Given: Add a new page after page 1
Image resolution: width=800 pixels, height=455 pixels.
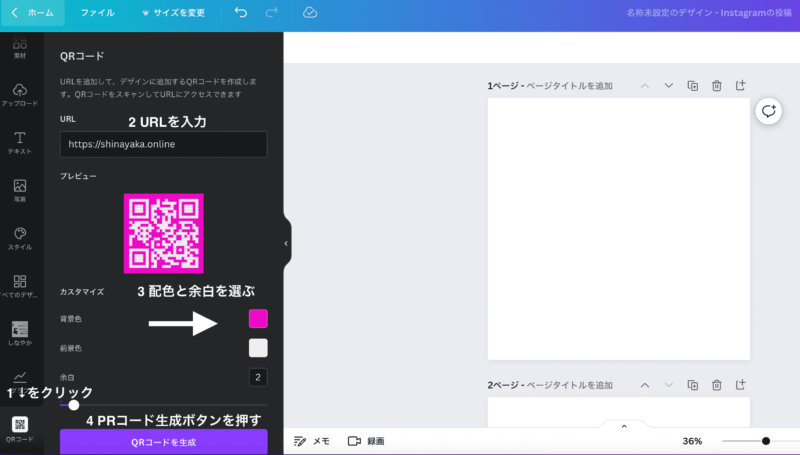Looking at the screenshot, I should 740,85.
